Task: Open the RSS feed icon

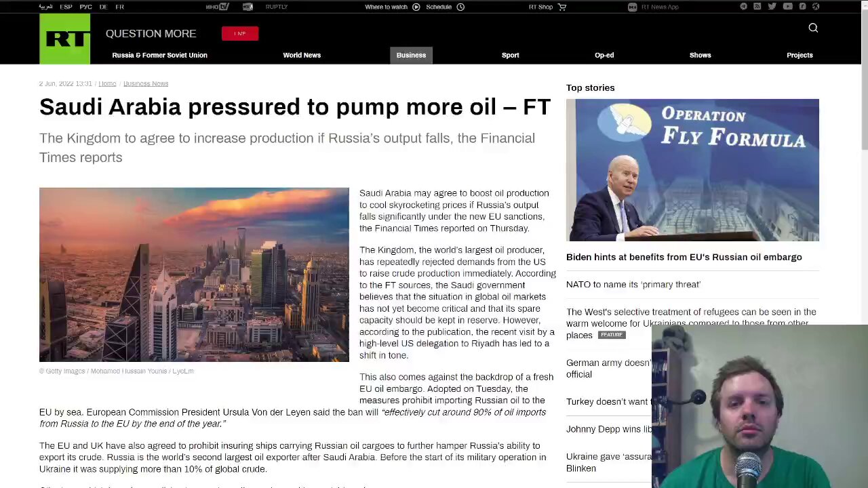Action: pyautogui.click(x=757, y=7)
